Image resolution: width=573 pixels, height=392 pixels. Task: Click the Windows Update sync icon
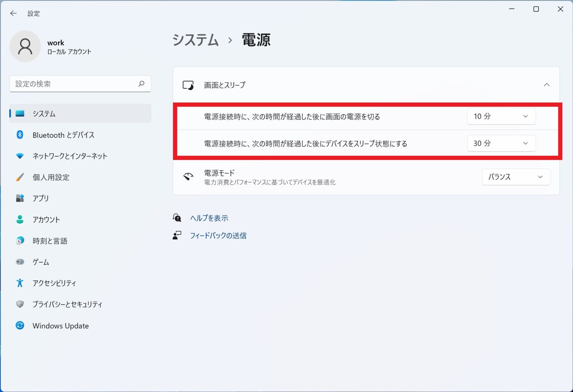pos(20,326)
